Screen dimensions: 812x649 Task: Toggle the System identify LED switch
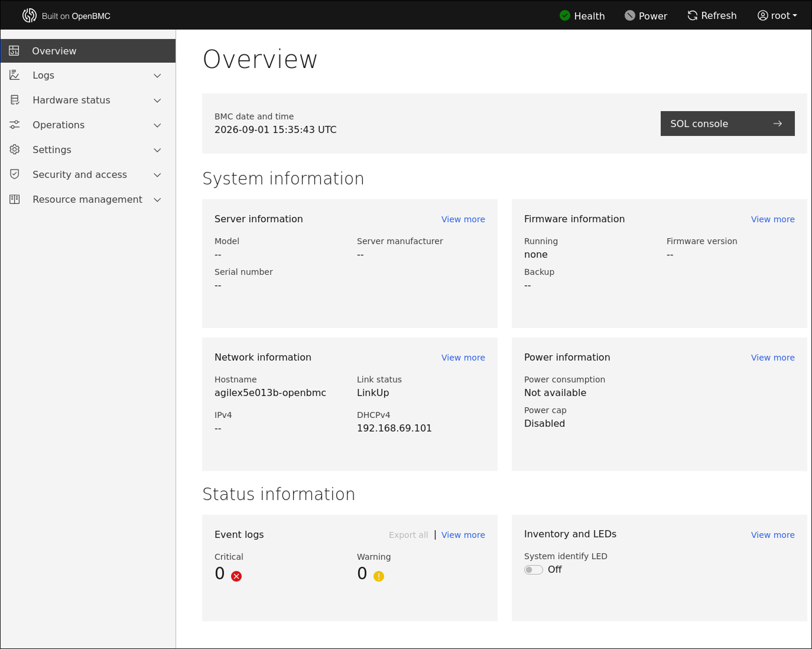(x=534, y=570)
